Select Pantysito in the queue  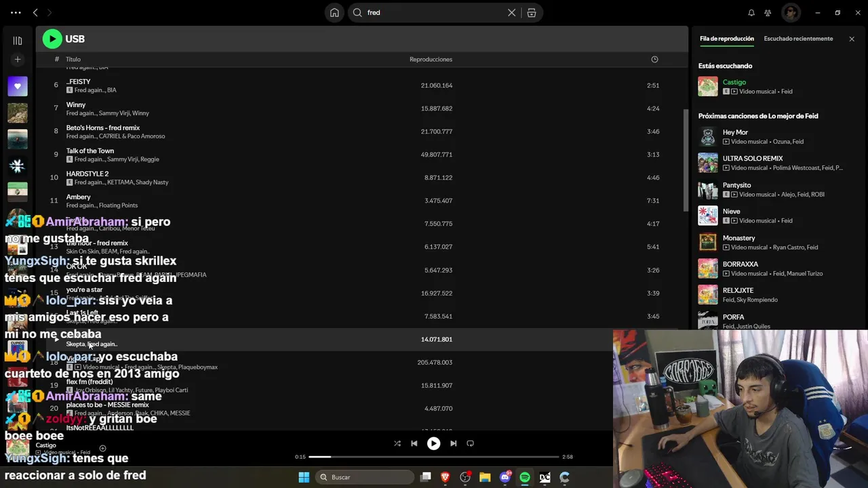click(x=736, y=185)
